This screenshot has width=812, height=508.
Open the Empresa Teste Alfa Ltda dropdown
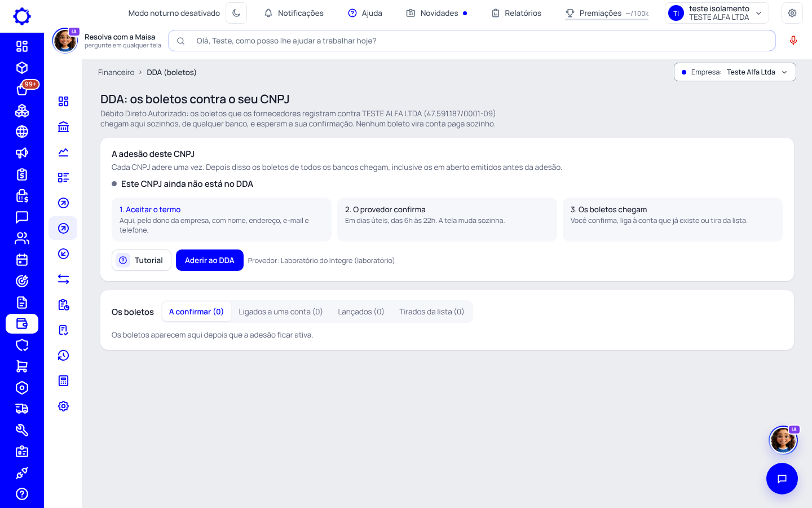735,72
